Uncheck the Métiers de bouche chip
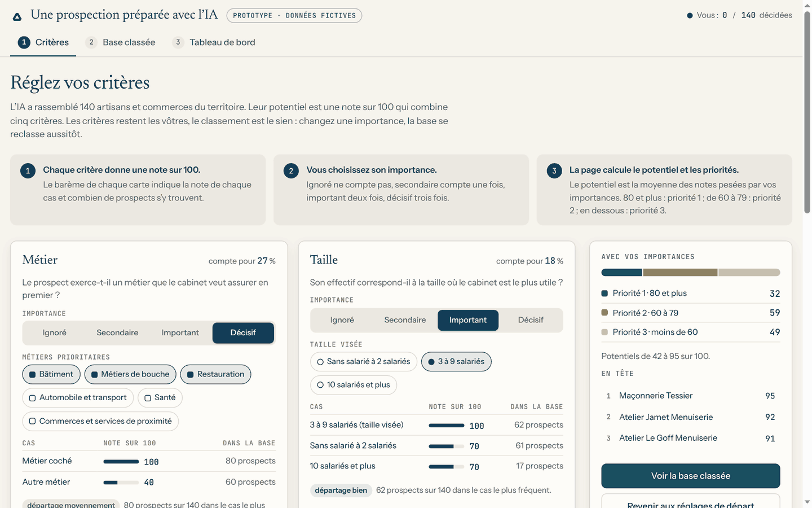 pyautogui.click(x=130, y=374)
